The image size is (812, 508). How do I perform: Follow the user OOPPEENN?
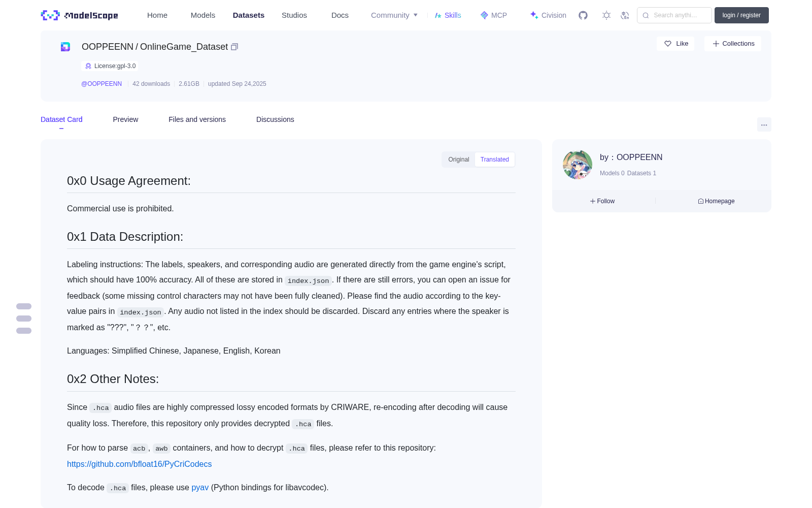(602, 201)
